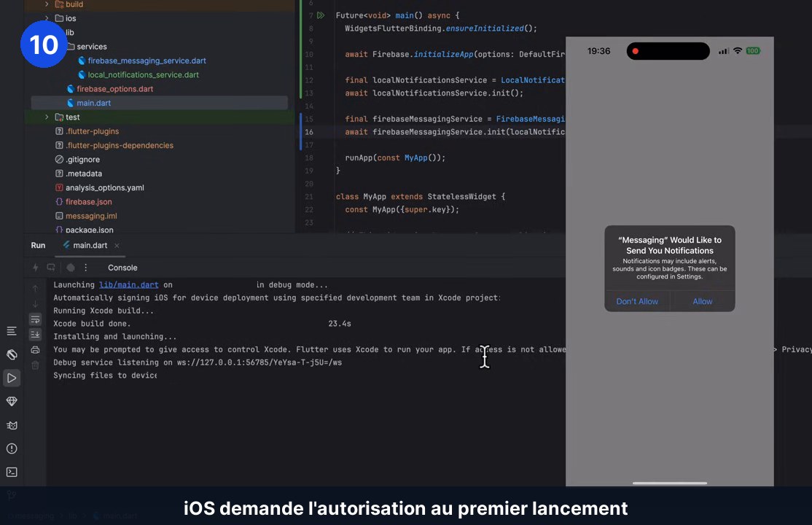This screenshot has height=525, width=812.
Task: Click the simulator Wi-Fi icon
Action: pyautogui.click(x=738, y=51)
